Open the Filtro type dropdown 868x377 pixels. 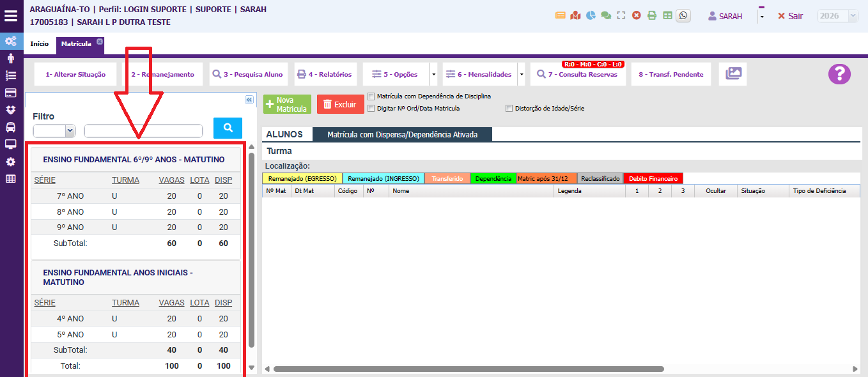[54, 131]
